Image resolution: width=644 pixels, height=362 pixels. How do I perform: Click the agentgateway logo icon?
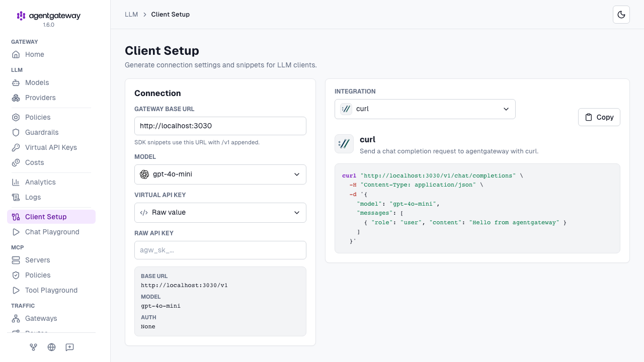[21, 16]
